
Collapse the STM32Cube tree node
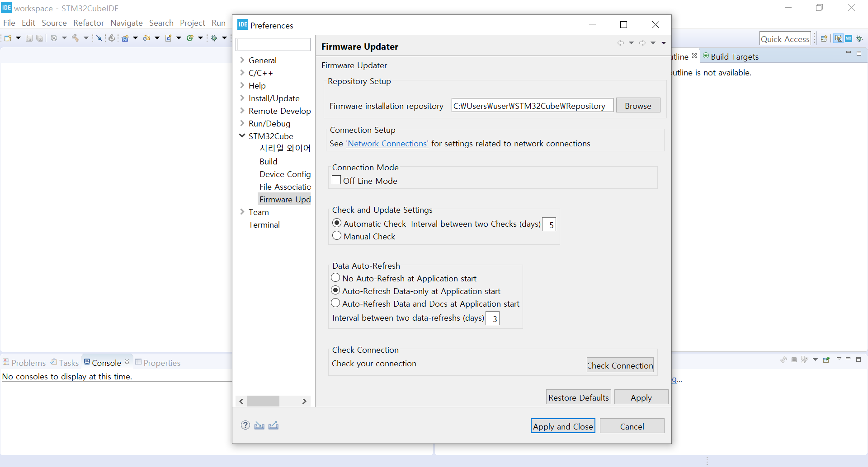242,136
